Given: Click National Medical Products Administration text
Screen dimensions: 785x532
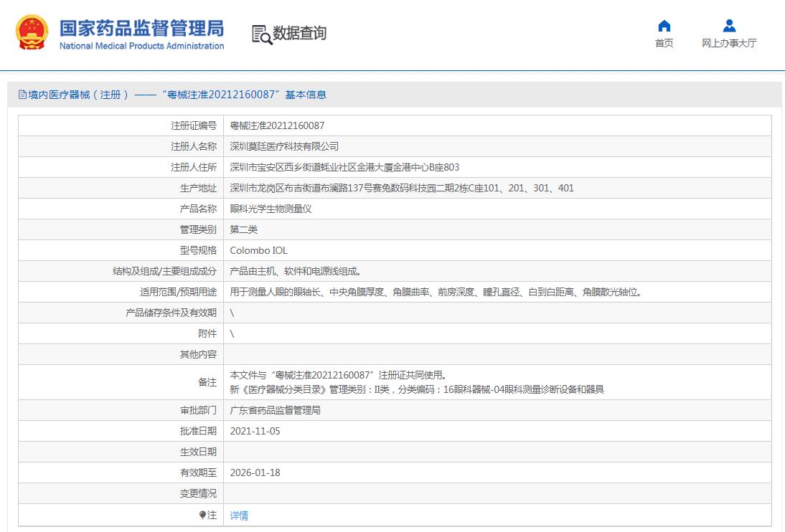Looking at the screenshot, I should [x=141, y=46].
